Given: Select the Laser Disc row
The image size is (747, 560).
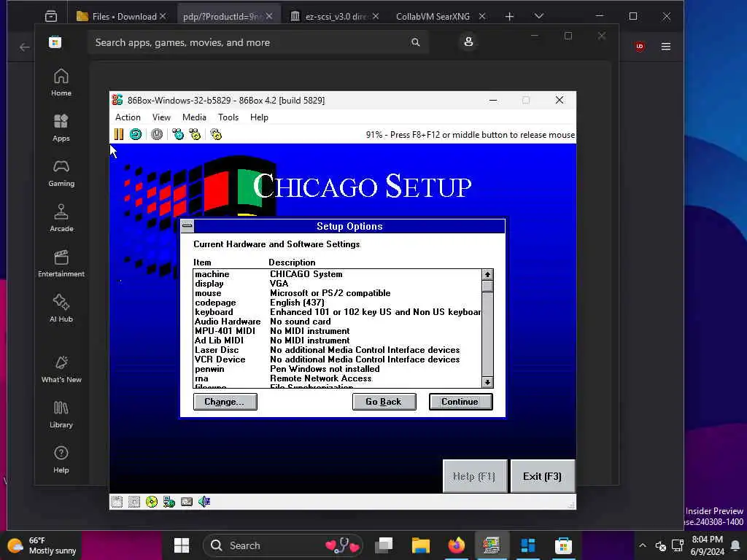Looking at the screenshot, I should tap(337, 350).
